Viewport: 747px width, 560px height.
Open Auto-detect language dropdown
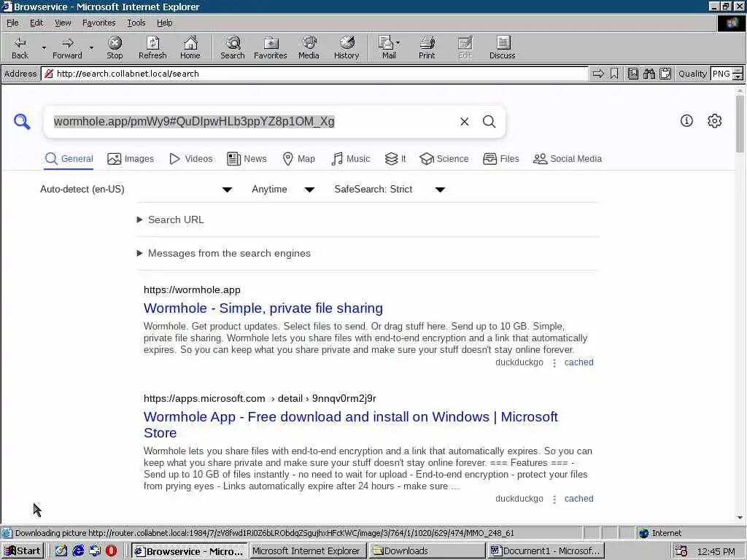[x=136, y=190]
